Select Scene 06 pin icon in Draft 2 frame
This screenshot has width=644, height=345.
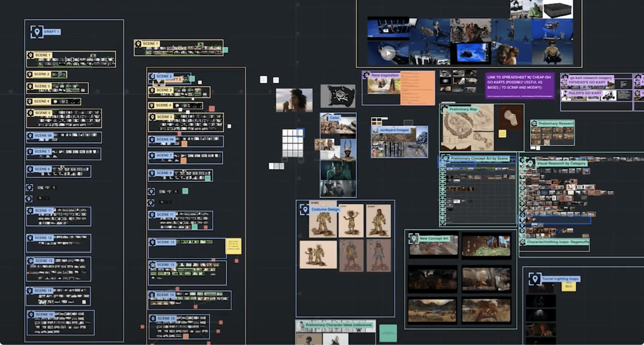(152, 140)
